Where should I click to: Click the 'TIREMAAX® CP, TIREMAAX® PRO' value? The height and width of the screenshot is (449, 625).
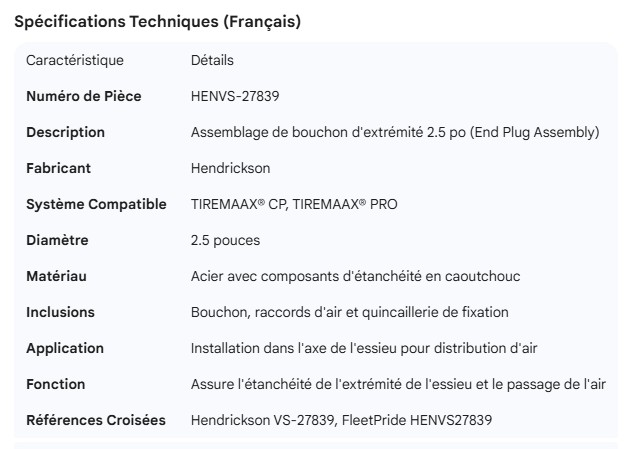click(294, 204)
